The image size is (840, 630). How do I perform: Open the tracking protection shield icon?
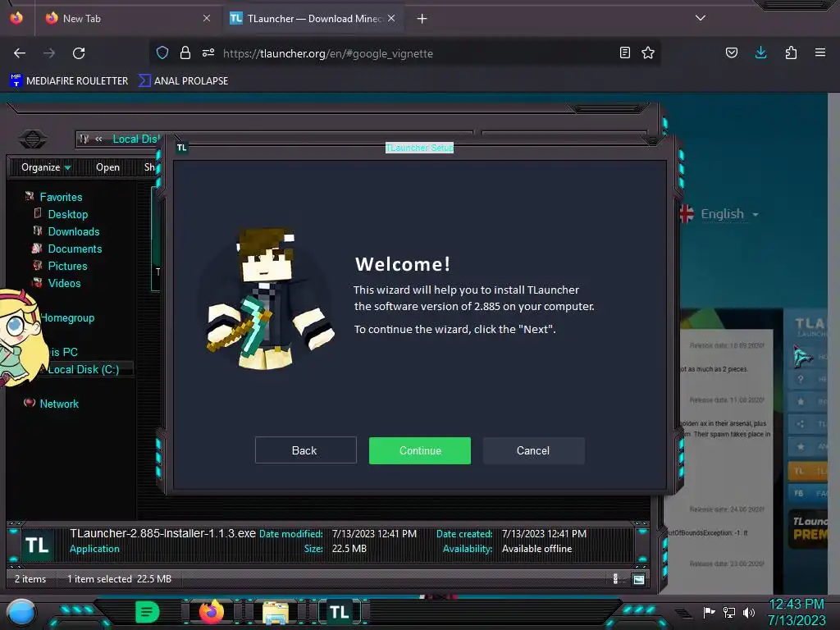tap(162, 52)
